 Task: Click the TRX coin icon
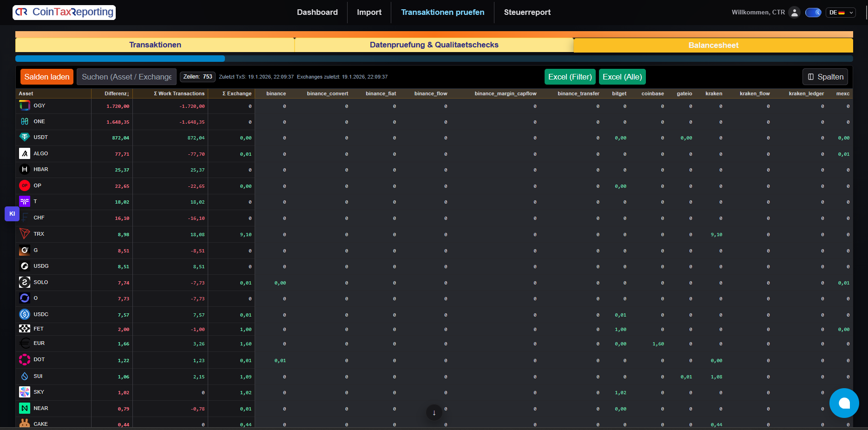click(25, 234)
